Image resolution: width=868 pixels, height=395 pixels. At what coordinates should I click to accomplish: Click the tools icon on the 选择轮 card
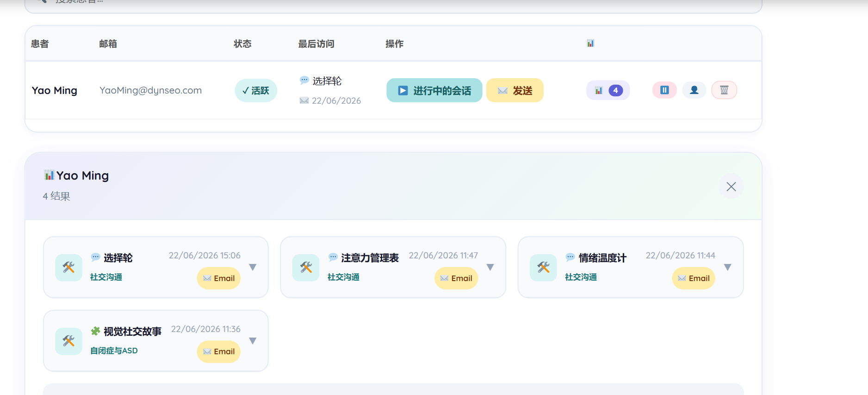click(68, 268)
